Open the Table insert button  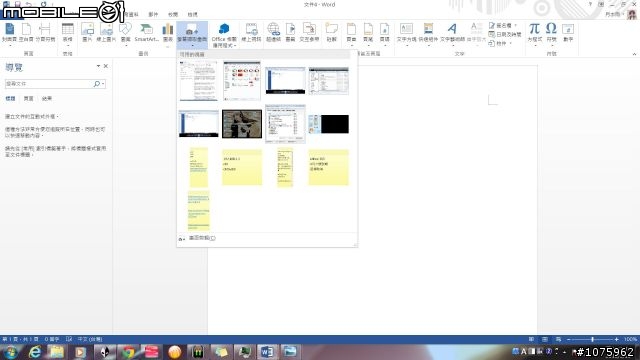pos(68,33)
